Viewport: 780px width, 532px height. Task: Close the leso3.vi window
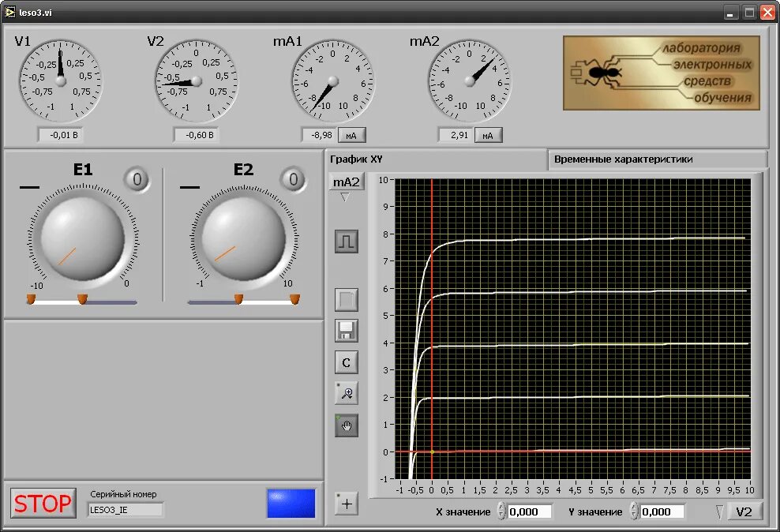pos(767,13)
